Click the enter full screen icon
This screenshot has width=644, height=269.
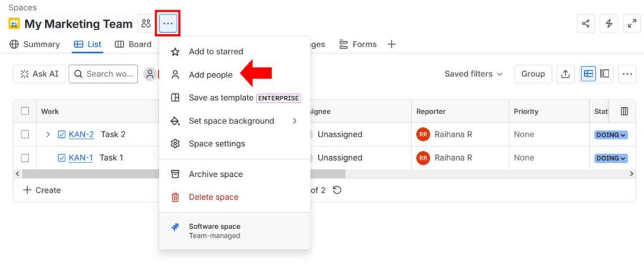coord(631,24)
